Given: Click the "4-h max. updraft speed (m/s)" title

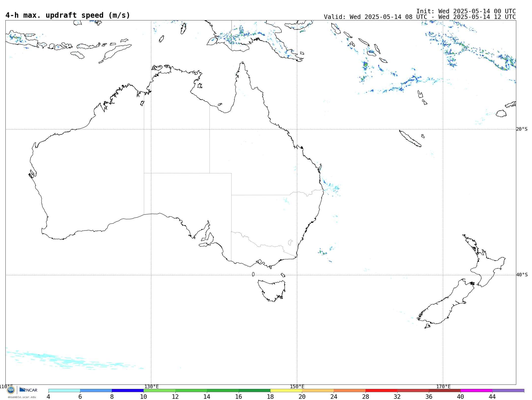Looking at the screenshot, I should (x=68, y=15).
